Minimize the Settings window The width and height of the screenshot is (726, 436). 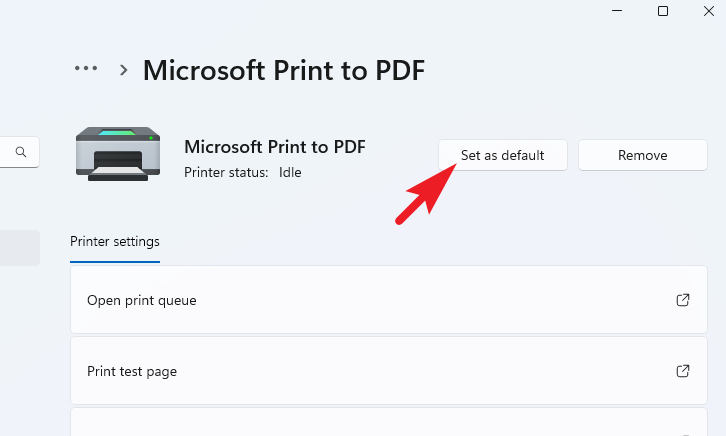point(617,11)
